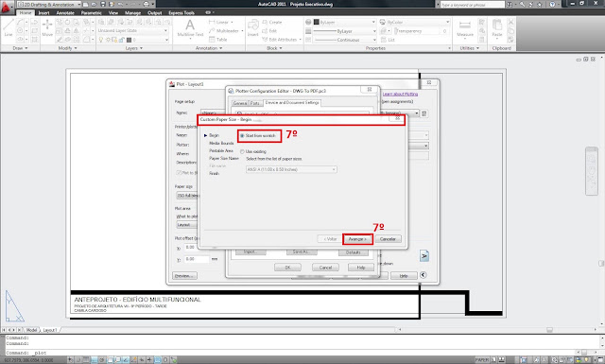Click the Paste icon in Clipboard panel
Viewport: 605px width, 364px height.
(x=497, y=27)
